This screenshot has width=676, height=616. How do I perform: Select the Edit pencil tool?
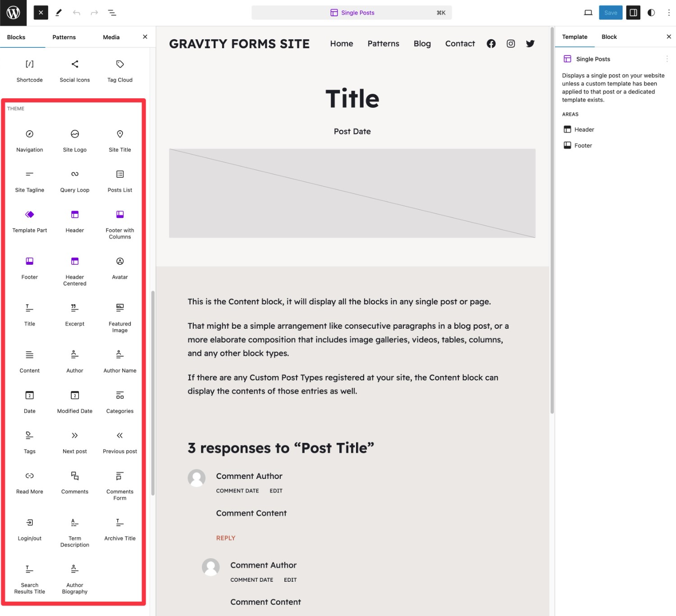coord(59,13)
